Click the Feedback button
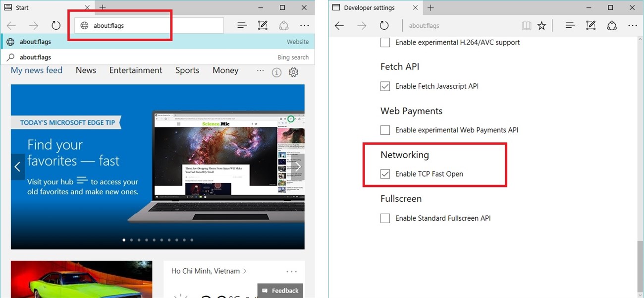The height and width of the screenshot is (298, 644). pos(280,291)
